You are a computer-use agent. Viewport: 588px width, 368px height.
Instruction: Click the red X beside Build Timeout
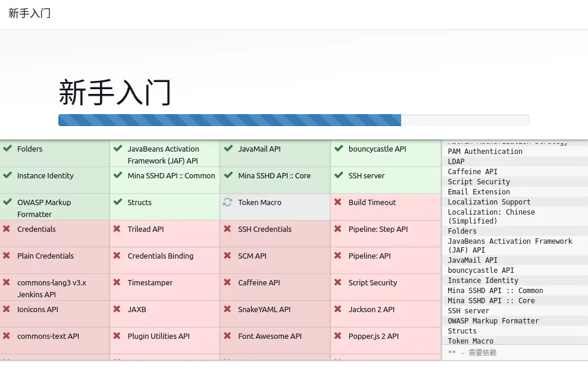click(338, 202)
